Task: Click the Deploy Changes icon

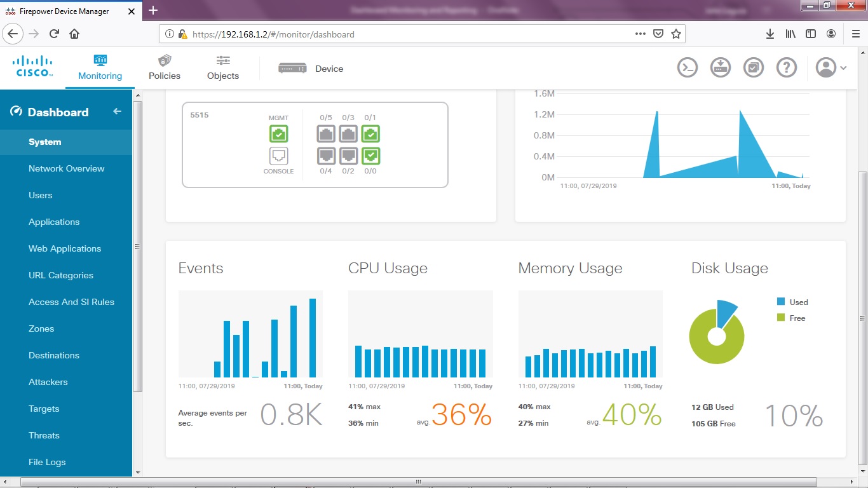Action: tap(720, 67)
